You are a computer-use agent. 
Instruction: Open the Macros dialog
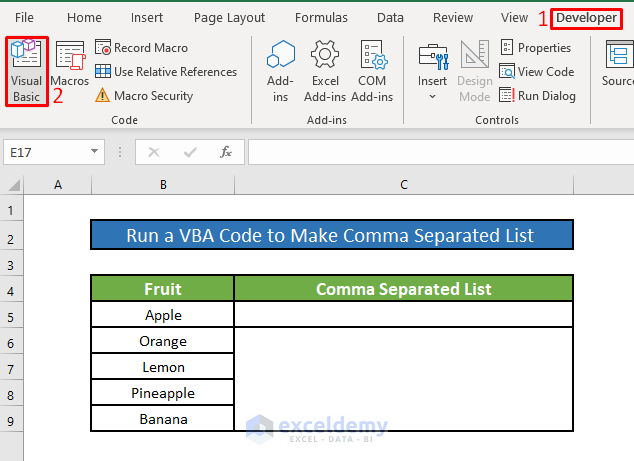point(70,68)
